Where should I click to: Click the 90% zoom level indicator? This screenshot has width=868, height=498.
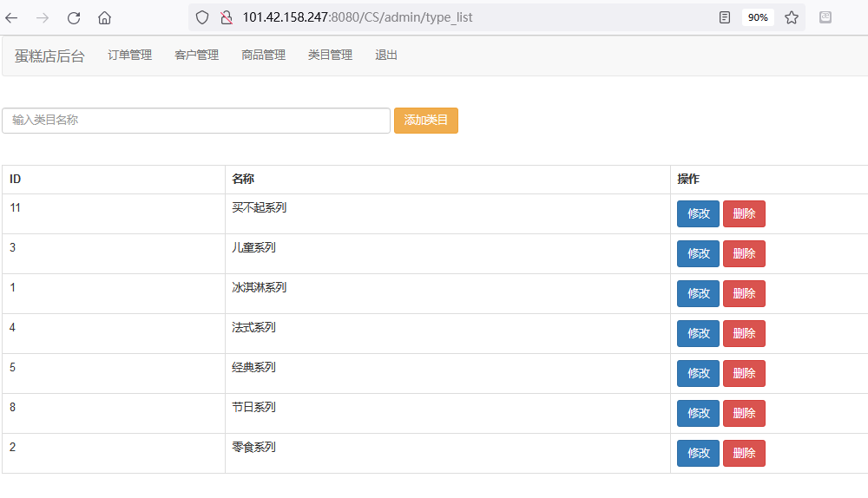tap(758, 17)
